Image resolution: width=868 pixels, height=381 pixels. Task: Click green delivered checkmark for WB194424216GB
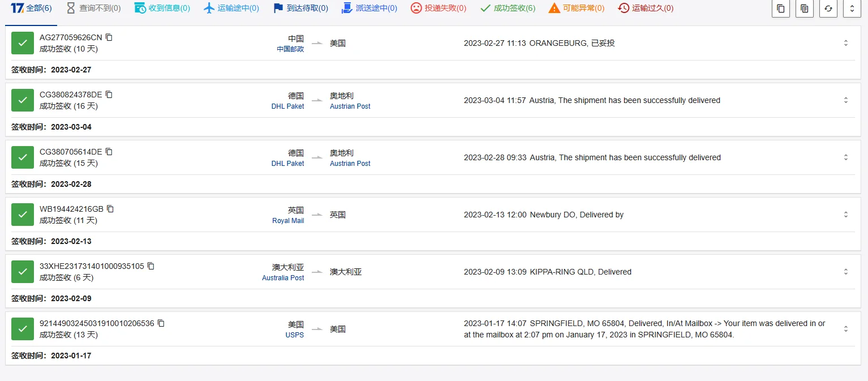pyautogui.click(x=23, y=215)
